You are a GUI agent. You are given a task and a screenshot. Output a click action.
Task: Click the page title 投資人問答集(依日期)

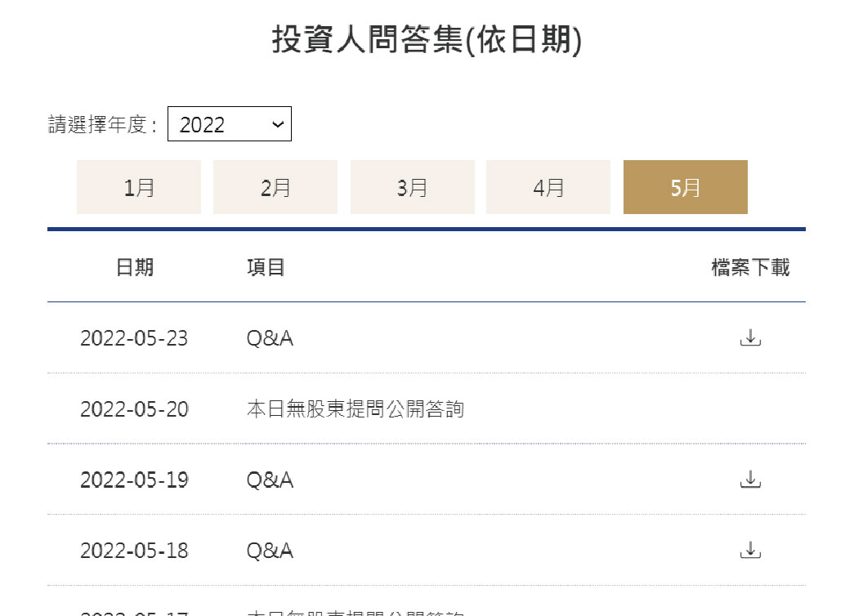pyautogui.click(x=426, y=39)
